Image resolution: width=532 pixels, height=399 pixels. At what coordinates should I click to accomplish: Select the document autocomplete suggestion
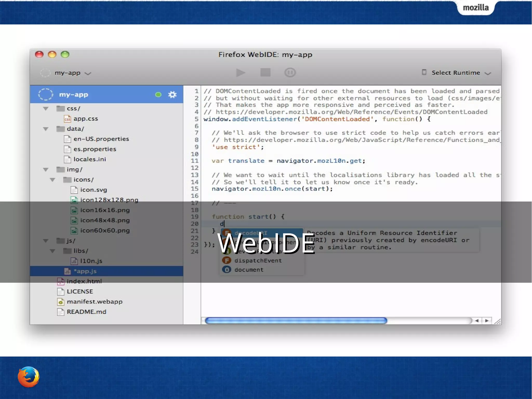click(x=249, y=270)
